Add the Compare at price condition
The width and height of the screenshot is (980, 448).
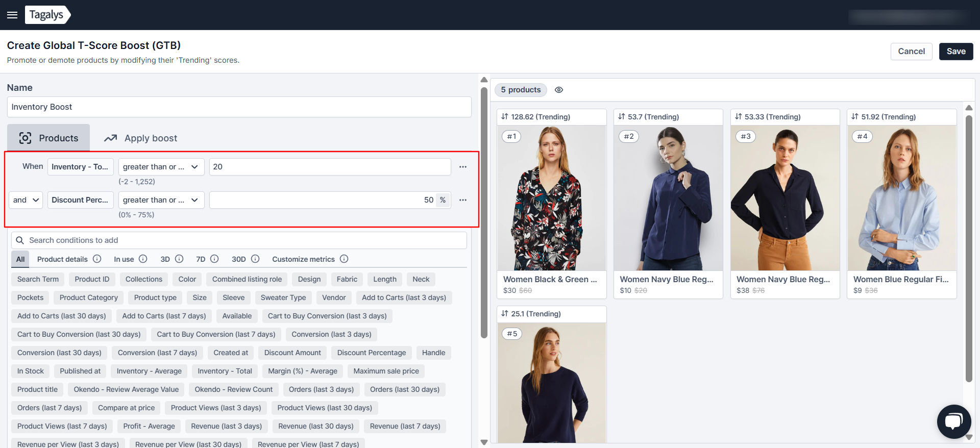tap(126, 408)
